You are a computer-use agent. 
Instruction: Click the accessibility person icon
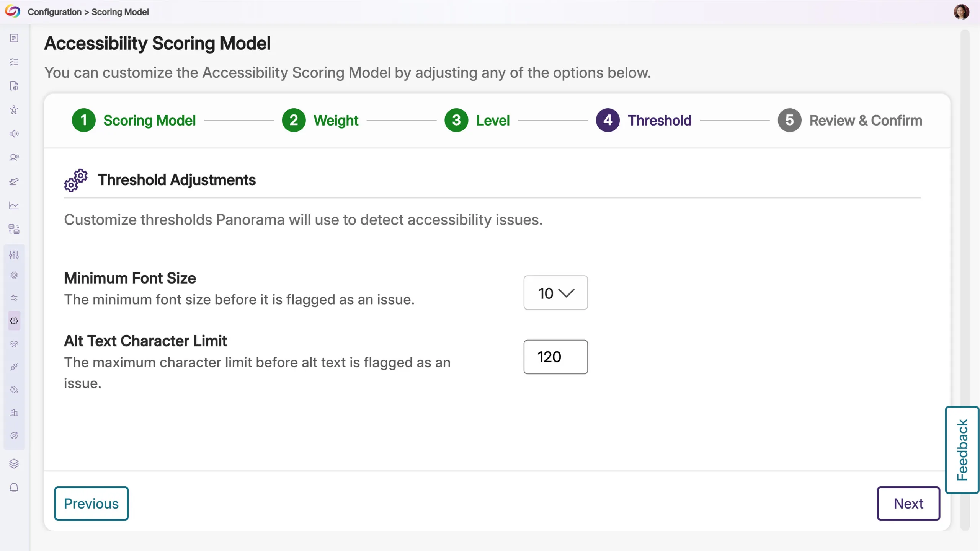tap(14, 110)
